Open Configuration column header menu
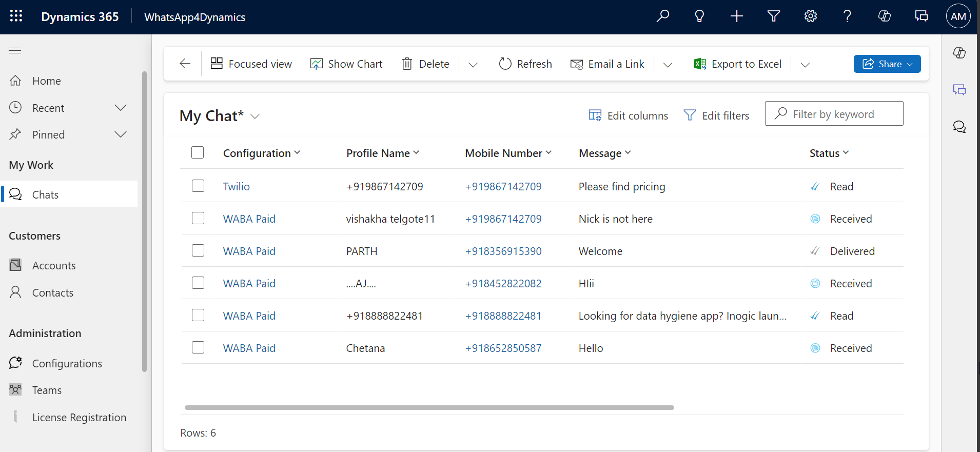Image resolution: width=980 pixels, height=452 pixels. (x=262, y=153)
